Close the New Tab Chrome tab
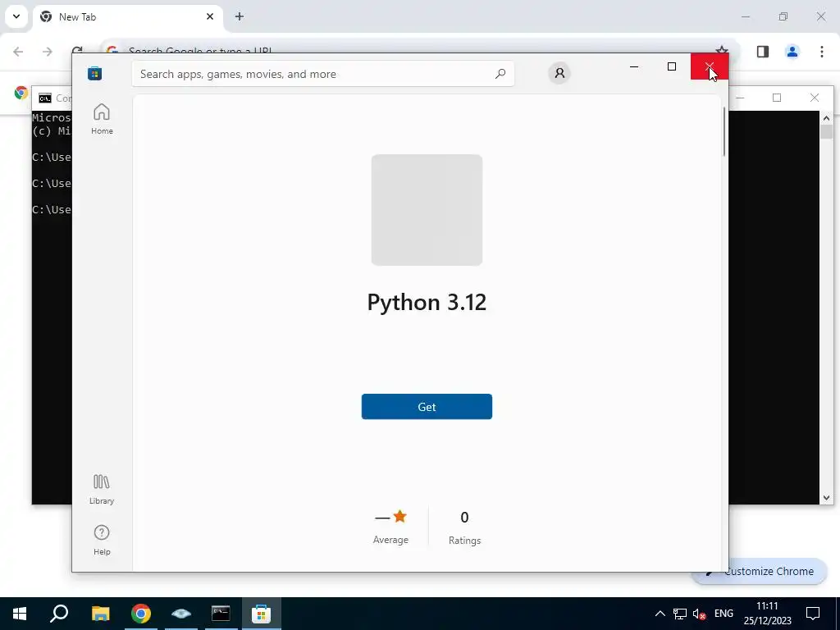 pyautogui.click(x=210, y=16)
